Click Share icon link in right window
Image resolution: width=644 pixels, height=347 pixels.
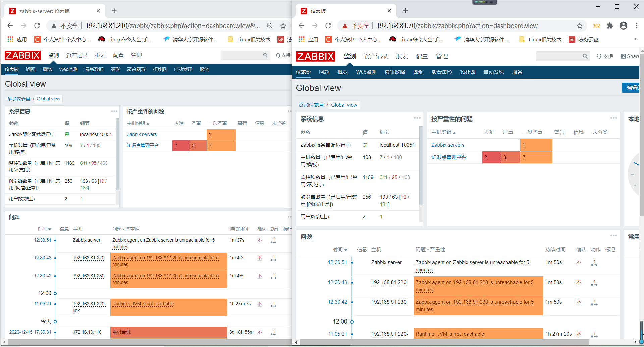point(630,56)
